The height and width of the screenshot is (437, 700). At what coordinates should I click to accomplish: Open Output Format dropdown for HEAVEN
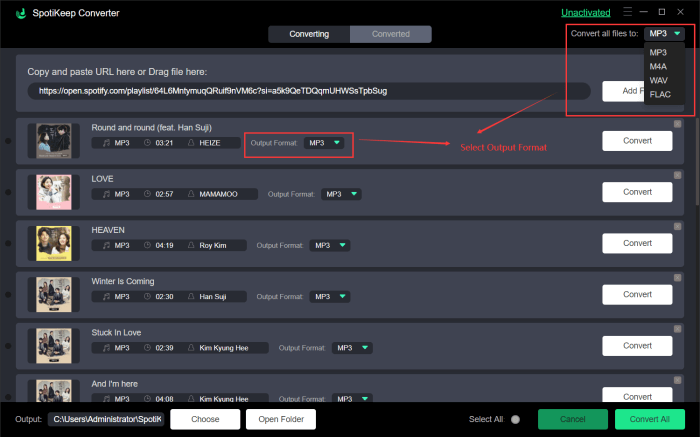pyautogui.click(x=329, y=245)
